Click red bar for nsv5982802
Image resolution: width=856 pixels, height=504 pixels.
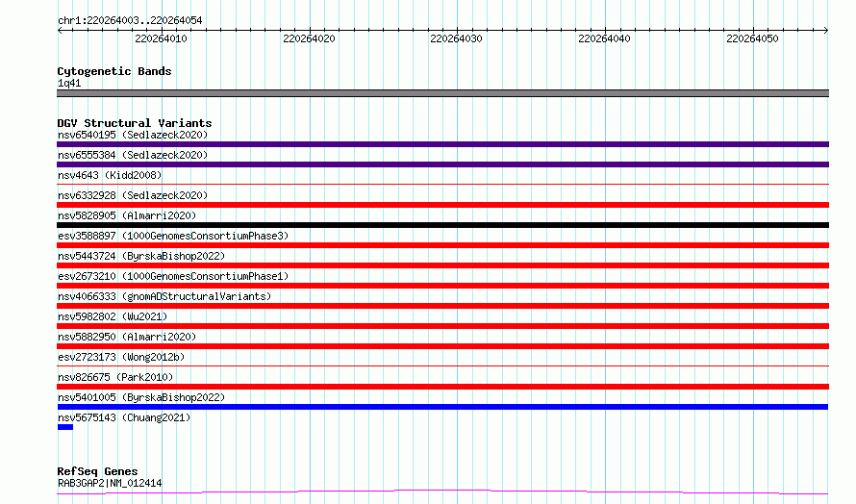[442, 326]
